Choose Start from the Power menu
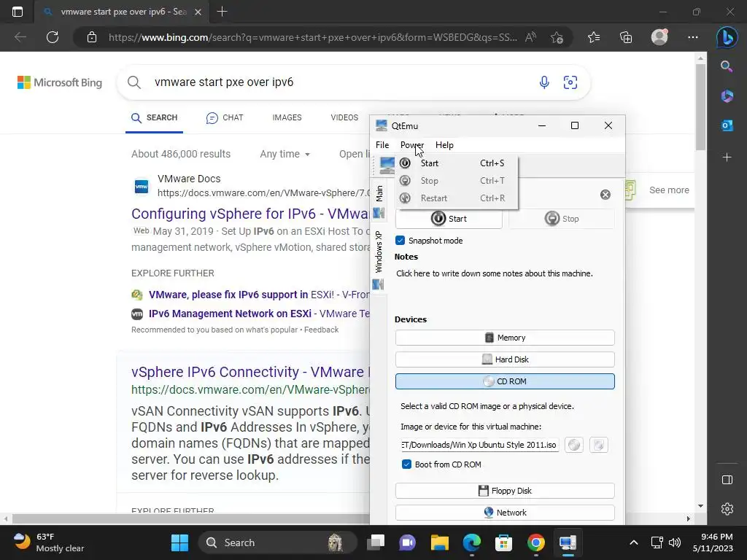The height and width of the screenshot is (560, 747). pos(457,163)
